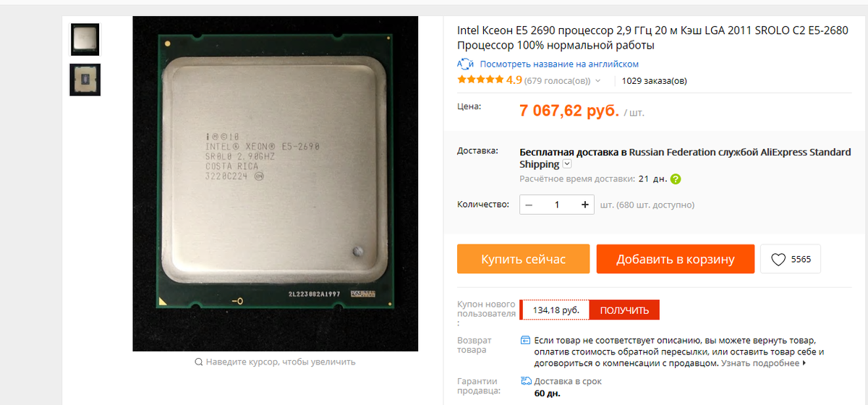Expand the ratings breakdown chevron

(597, 81)
